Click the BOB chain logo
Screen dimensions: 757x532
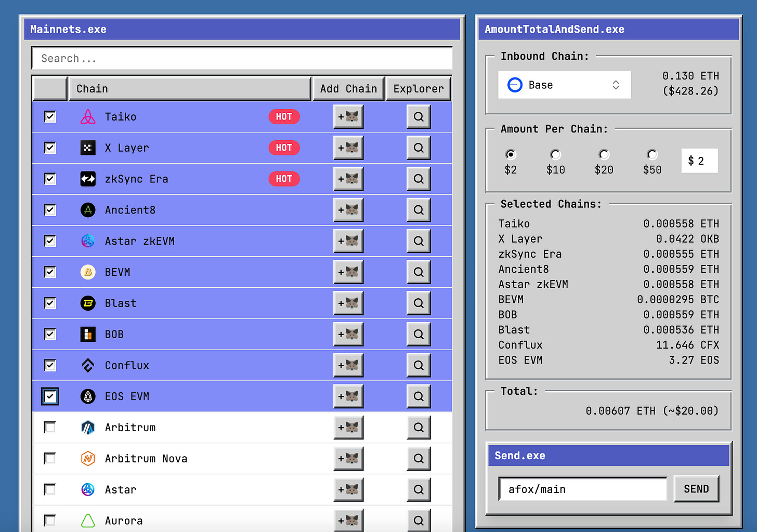[88, 334]
